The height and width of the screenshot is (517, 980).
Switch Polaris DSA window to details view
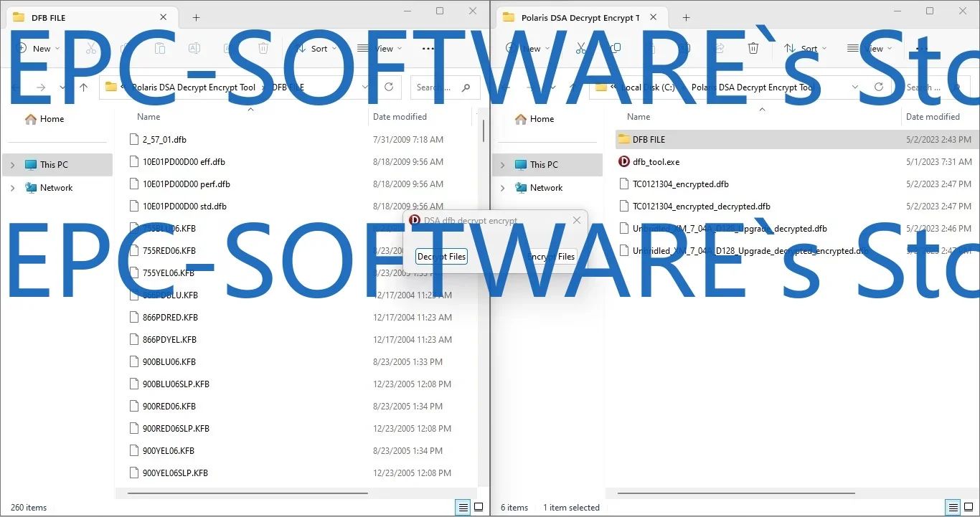(953, 507)
